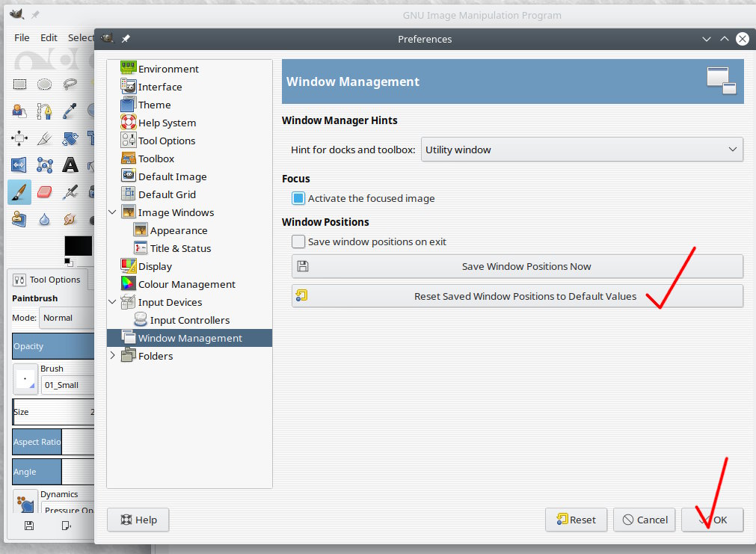The width and height of the screenshot is (756, 554).
Task: Select Title & Status page
Action: coord(180,248)
